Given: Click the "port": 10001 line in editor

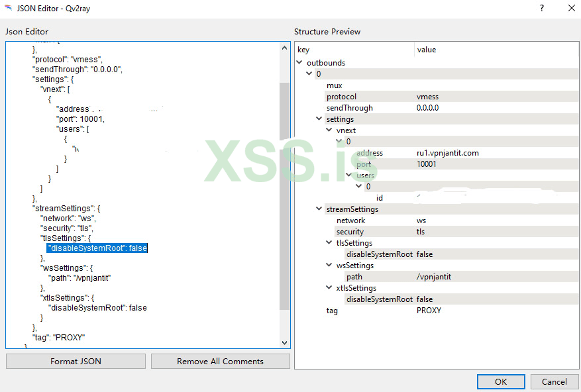Looking at the screenshot, I should click(80, 119).
